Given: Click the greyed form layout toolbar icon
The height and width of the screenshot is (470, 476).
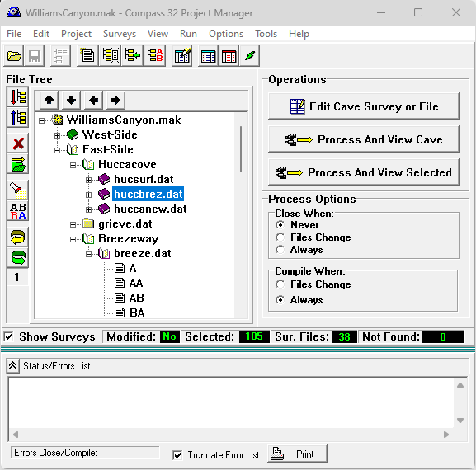Looking at the screenshot, I should (60, 55).
